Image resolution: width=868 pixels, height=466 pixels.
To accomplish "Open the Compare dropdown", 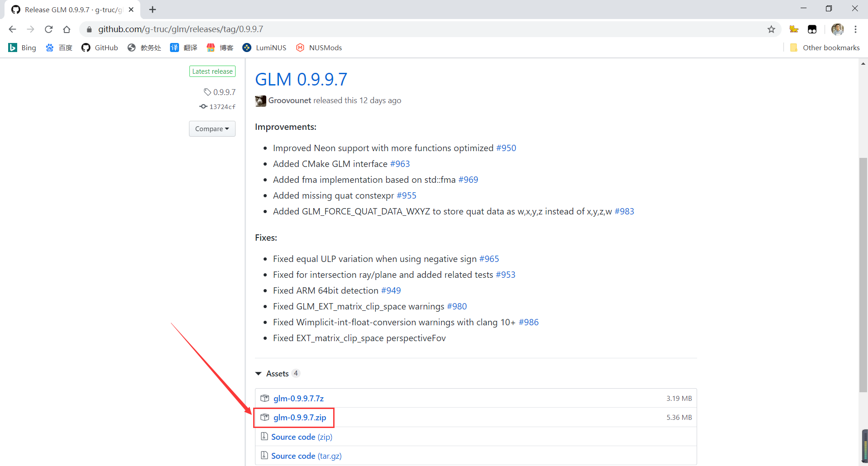I will click(212, 128).
